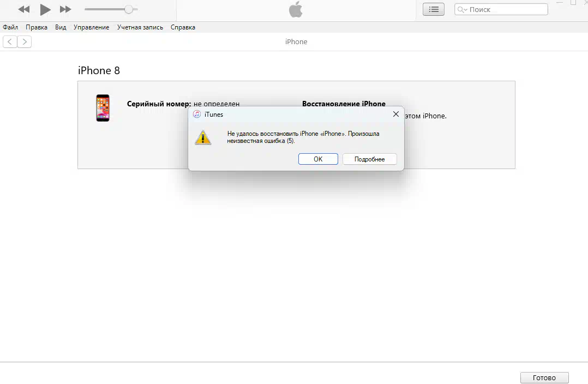This screenshot has height=384, width=588.
Task: Go back with the left arrow button
Action: pos(10,41)
